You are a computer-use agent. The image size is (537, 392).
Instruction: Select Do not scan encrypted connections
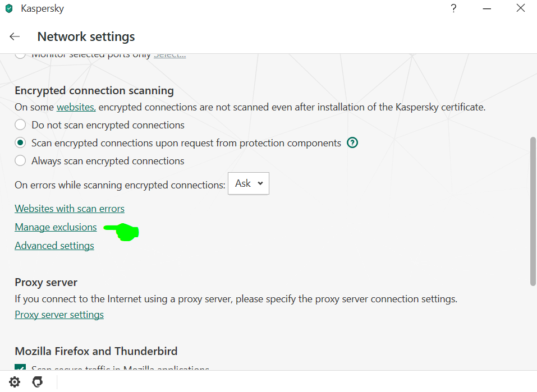tap(20, 125)
